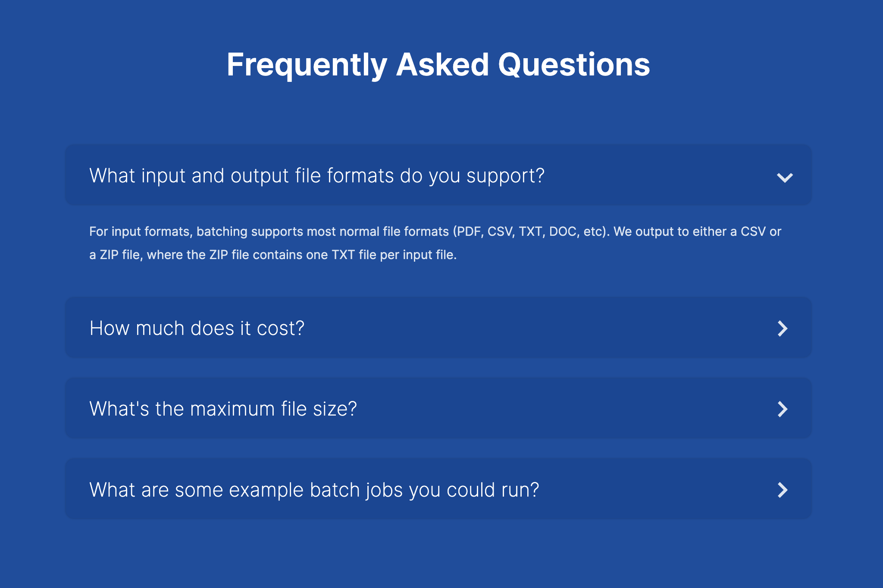Screen dimensions: 883x588
Task: Collapse the "What input and output file formats" section
Action: 438,175
